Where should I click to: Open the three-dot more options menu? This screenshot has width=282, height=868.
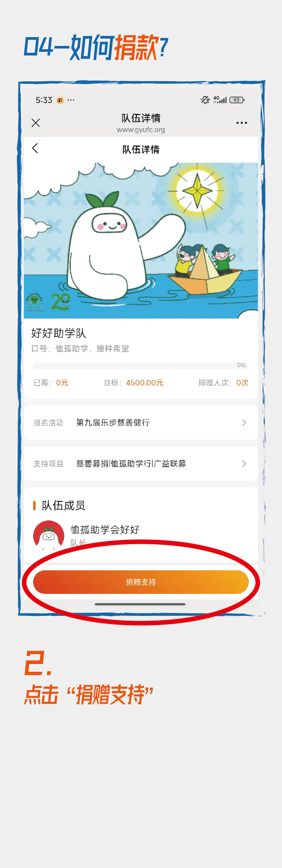pos(242,123)
